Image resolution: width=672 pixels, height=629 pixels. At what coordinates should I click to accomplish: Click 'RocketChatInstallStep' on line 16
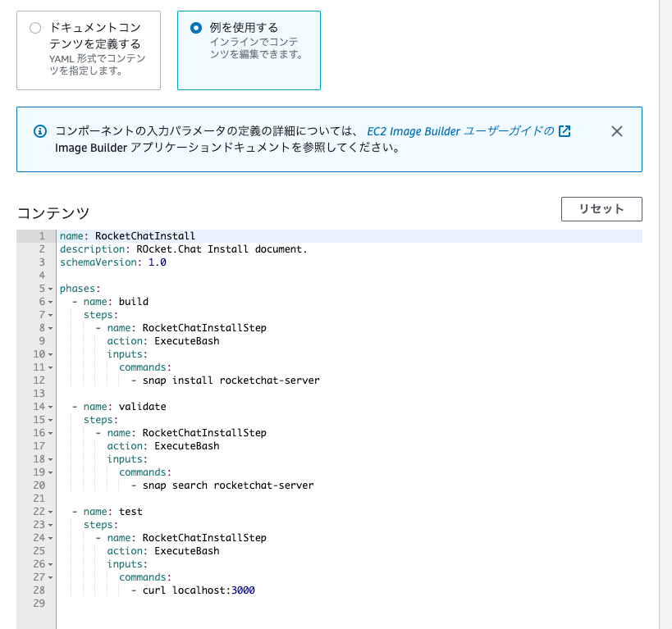(204, 433)
